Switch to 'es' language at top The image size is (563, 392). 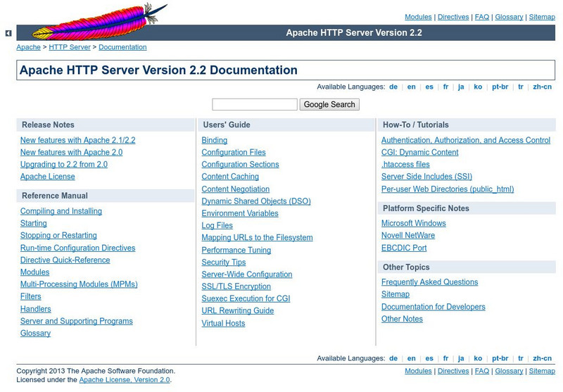(x=429, y=87)
